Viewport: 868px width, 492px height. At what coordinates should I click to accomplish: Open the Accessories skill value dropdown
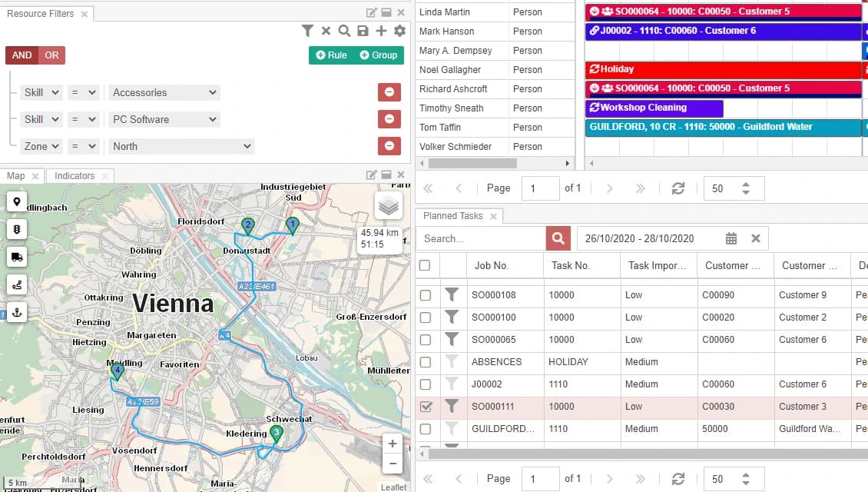[164, 92]
